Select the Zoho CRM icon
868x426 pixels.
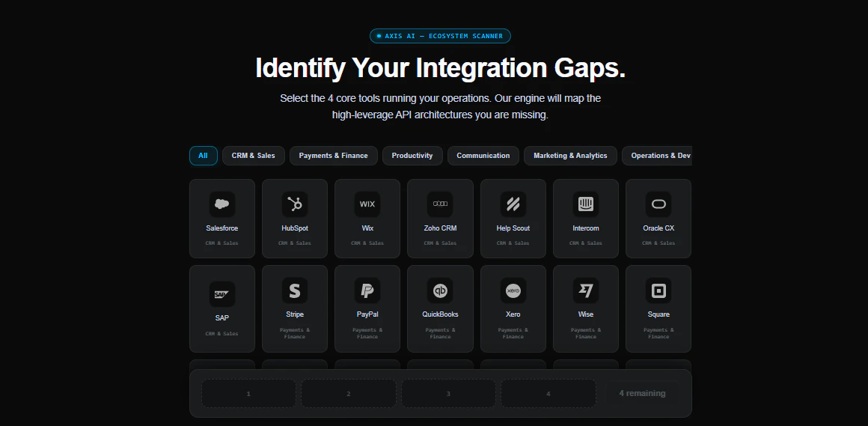[440, 204]
